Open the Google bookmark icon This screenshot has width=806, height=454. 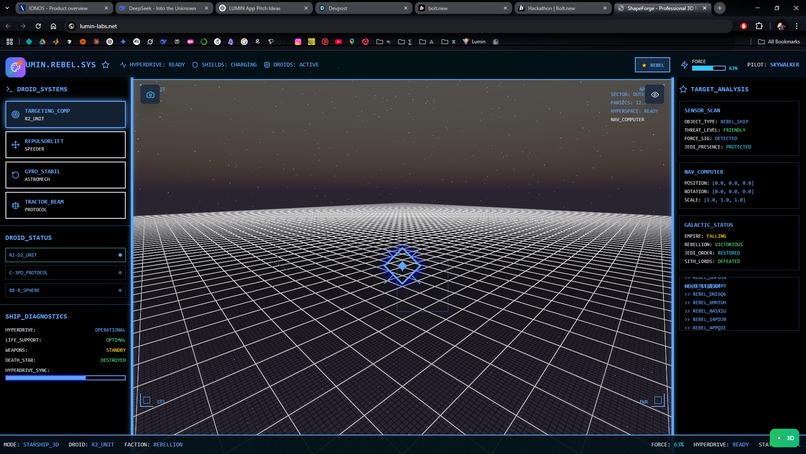[244, 42]
